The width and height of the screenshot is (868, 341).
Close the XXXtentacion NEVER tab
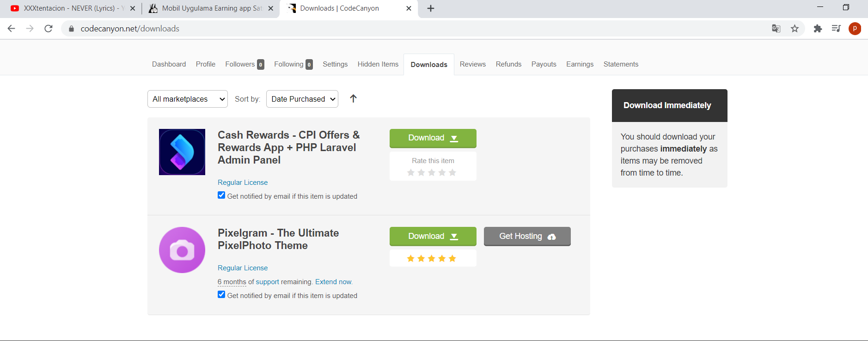pyautogui.click(x=133, y=8)
